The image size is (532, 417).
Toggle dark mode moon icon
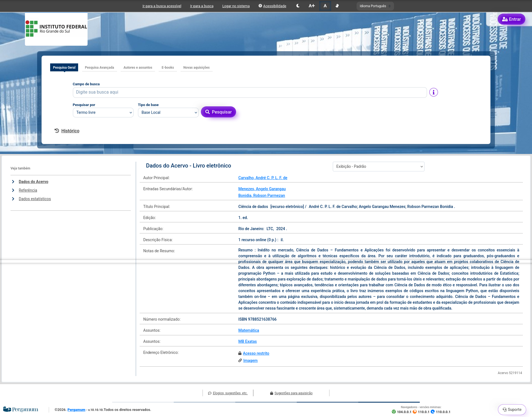[x=298, y=6]
